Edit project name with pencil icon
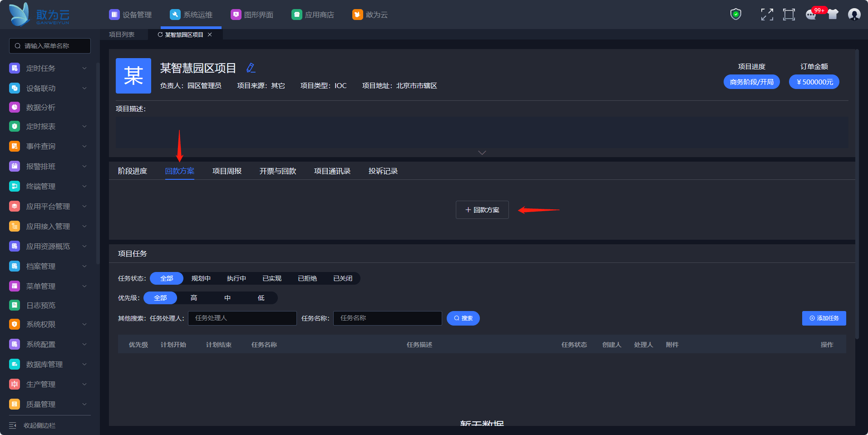 click(251, 68)
